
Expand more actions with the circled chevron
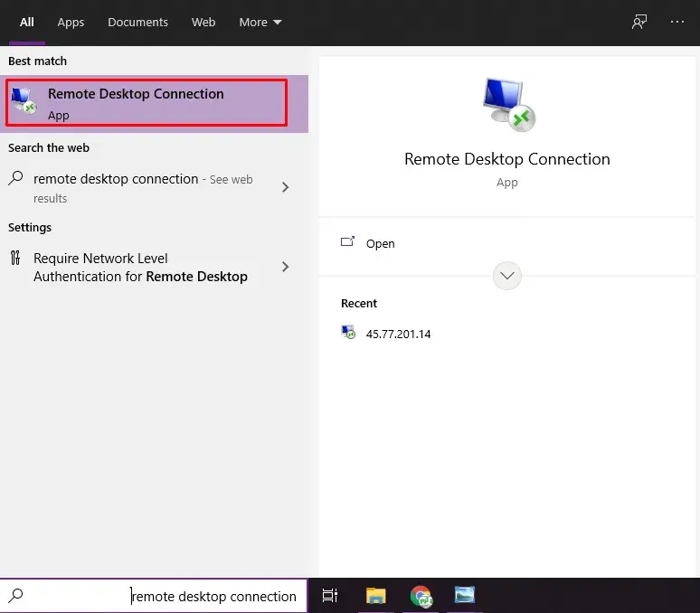coord(507,275)
